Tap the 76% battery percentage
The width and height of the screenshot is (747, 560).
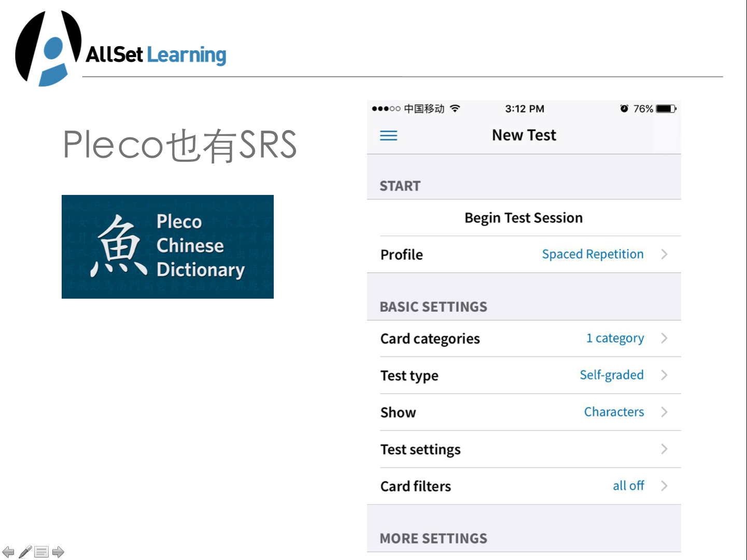click(643, 109)
